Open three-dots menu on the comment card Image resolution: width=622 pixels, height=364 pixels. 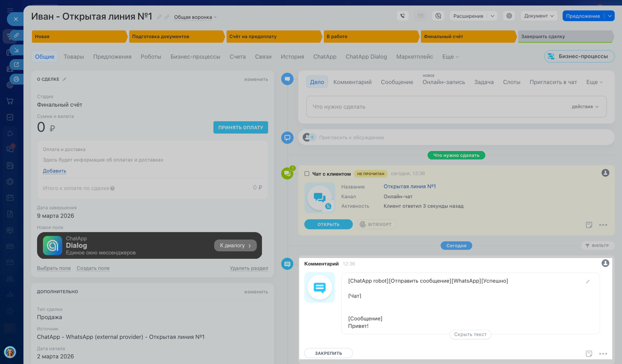[603, 353]
